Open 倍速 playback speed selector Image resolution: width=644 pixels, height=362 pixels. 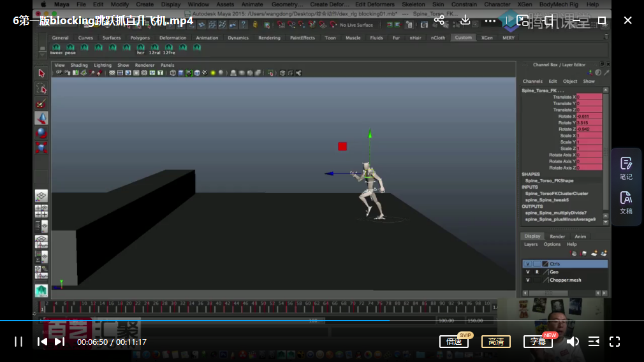454,342
